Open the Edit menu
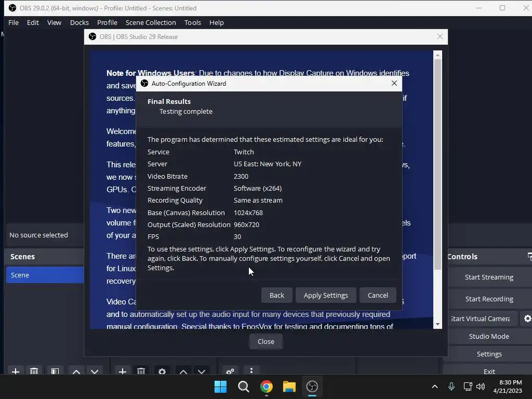The image size is (532, 399). click(x=33, y=22)
